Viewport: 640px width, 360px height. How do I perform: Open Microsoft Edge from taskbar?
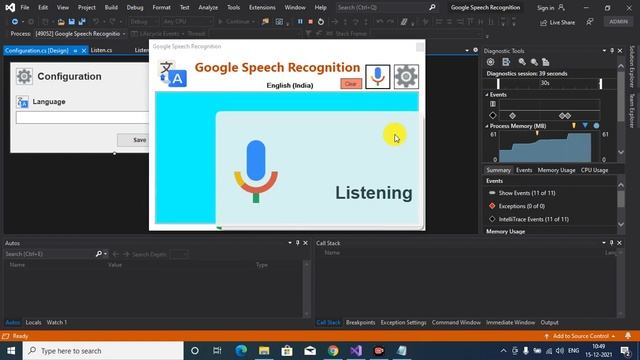click(241, 351)
